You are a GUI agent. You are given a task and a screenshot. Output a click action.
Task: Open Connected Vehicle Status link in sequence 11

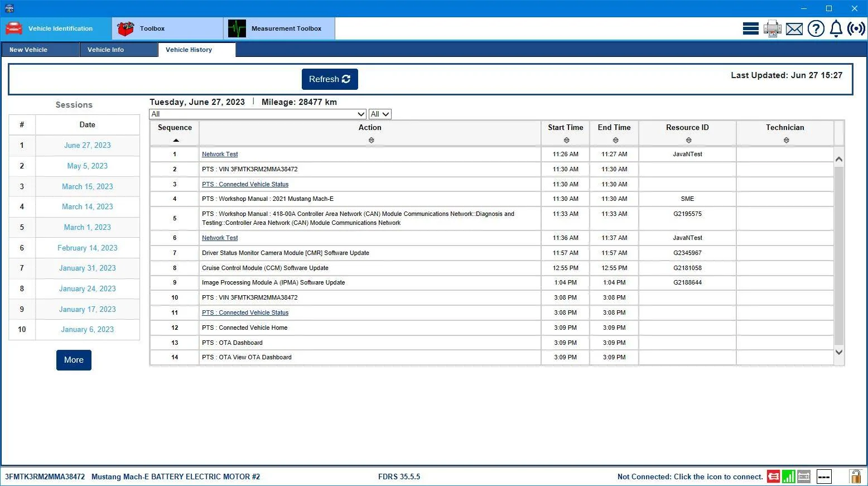tap(245, 312)
